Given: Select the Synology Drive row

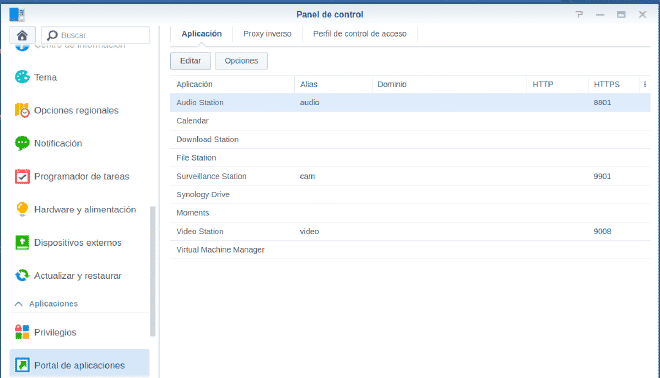Looking at the screenshot, I should 410,194.
